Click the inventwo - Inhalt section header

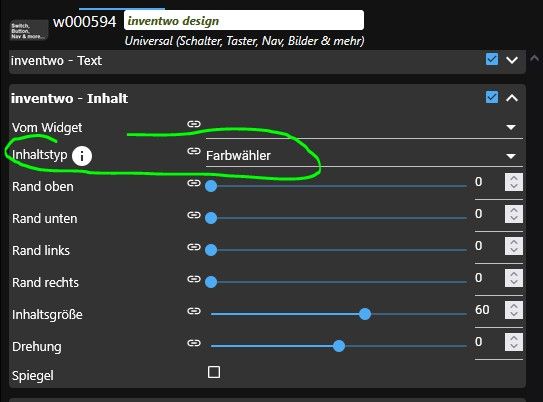(x=267, y=98)
